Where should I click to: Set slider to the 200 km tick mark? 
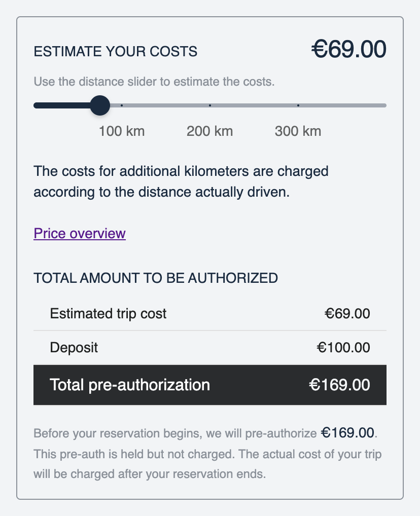point(210,105)
